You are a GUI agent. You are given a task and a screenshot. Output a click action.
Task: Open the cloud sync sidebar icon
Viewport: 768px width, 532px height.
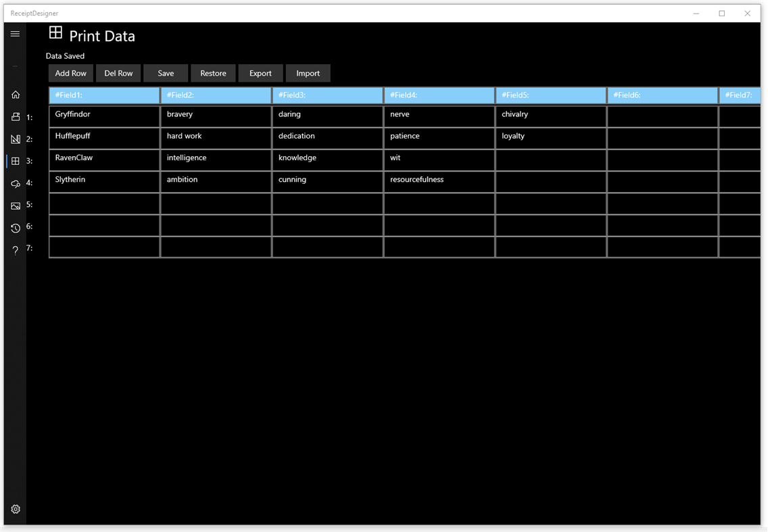coord(15,183)
